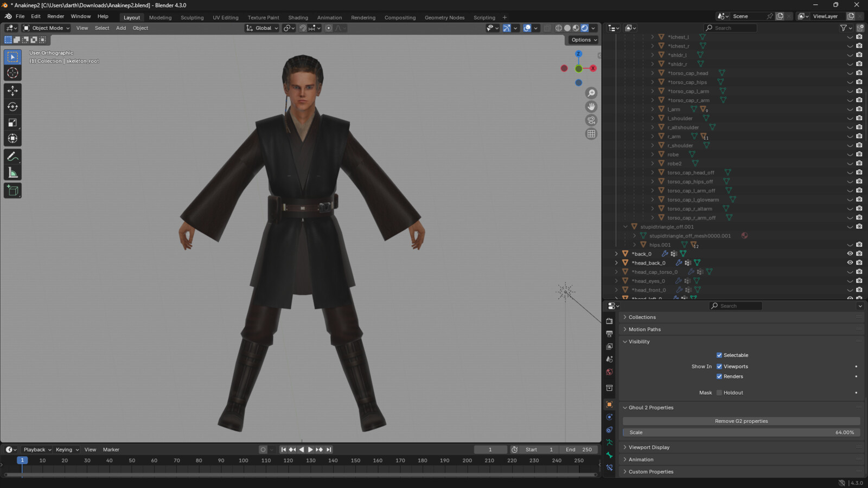Viewport: 868px width, 488px height.
Task: Open the Bone Constraints properties tab
Action: (609, 467)
